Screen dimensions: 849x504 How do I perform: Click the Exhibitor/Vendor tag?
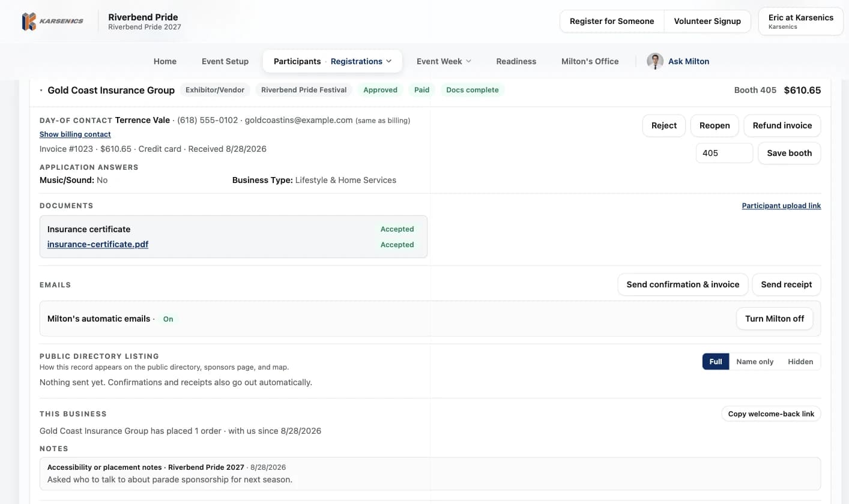(215, 90)
